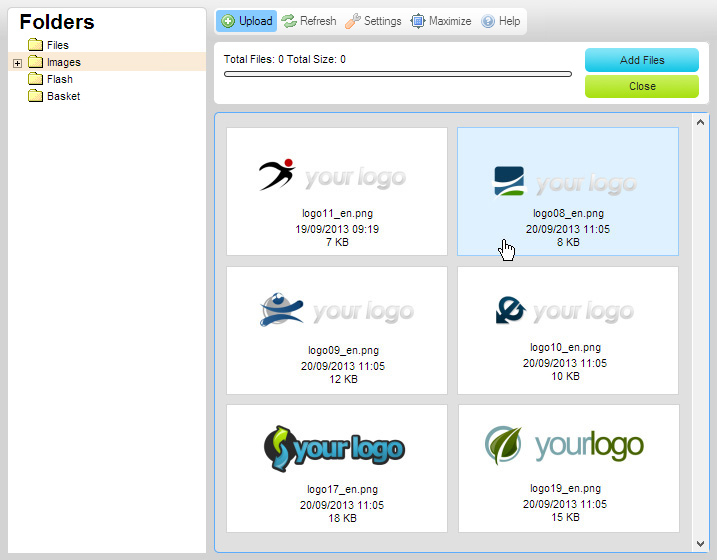Click the green Upload plus icon
The height and width of the screenshot is (560, 717).
(x=228, y=21)
